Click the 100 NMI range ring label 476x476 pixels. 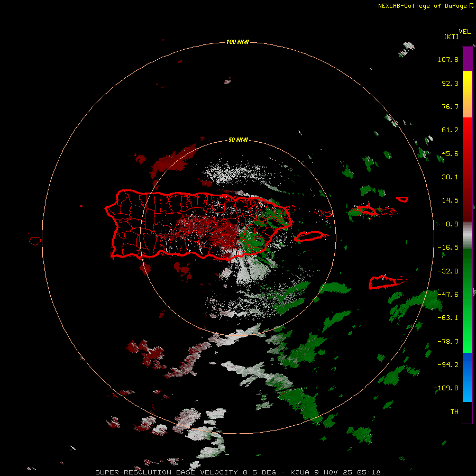tap(237, 42)
